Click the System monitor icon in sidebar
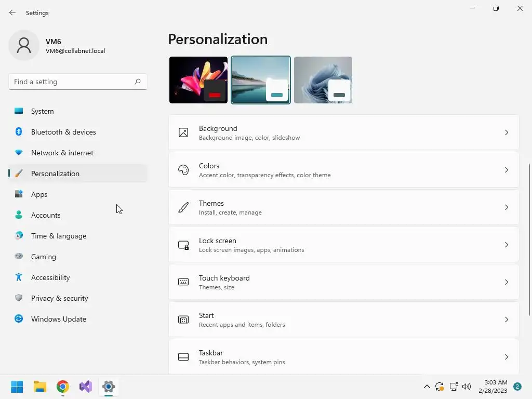 click(19, 111)
